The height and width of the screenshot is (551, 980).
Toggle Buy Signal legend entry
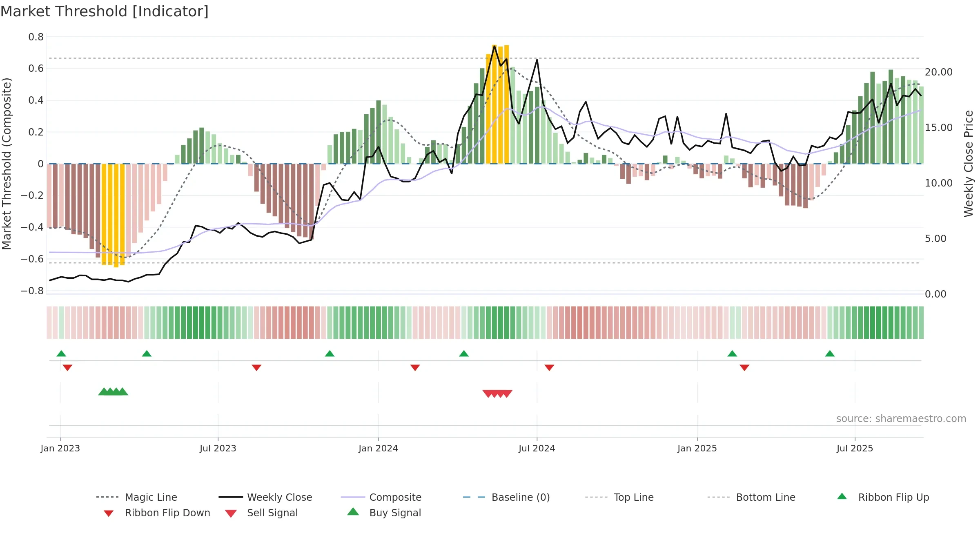click(x=384, y=513)
